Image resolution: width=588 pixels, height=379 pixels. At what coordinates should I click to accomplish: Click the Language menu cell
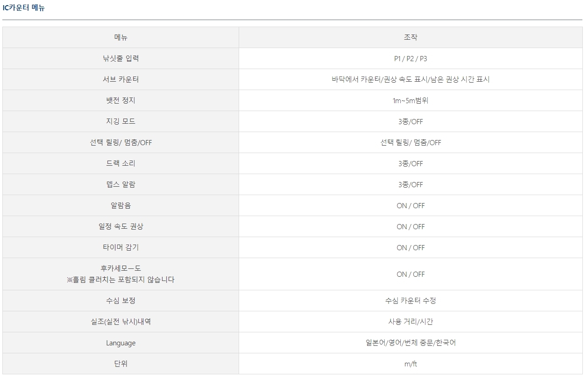pyautogui.click(x=120, y=343)
